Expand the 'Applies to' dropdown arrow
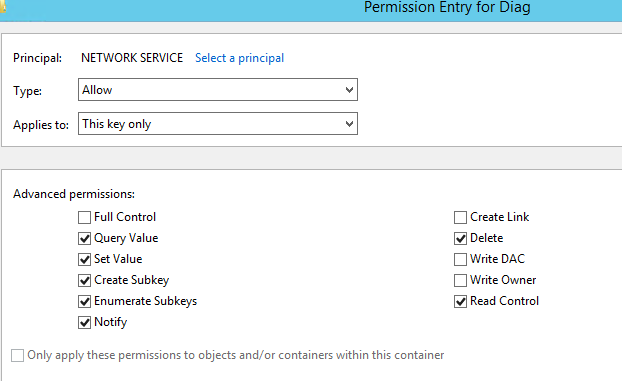This screenshot has height=381, width=622. coord(349,124)
